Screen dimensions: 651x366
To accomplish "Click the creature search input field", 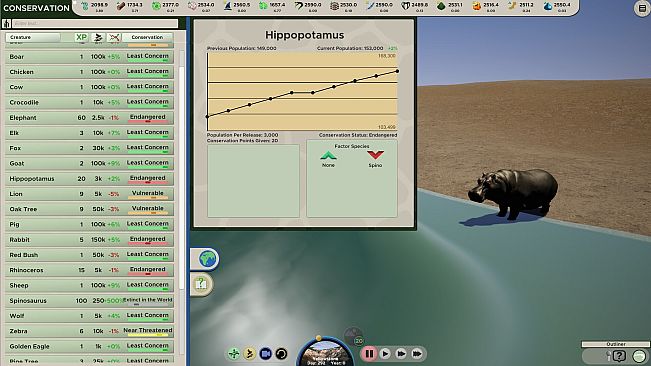I will click(95, 23).
